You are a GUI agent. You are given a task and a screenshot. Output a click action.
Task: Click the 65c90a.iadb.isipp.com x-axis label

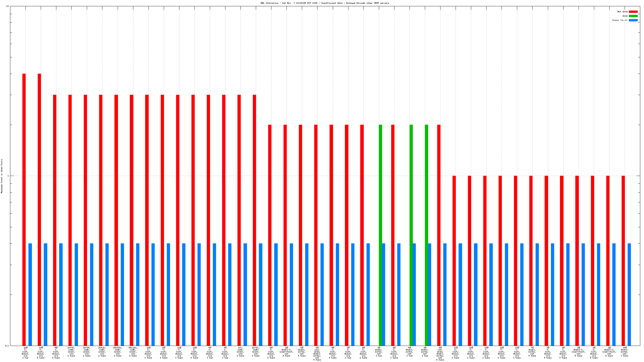pyautogui.click(x=117, y=351)
